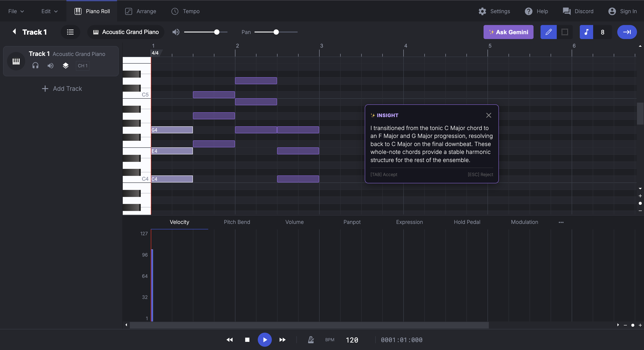Image resolution: width=644 pixels, height=350 pixels.
Task: Click the rewind button
Action: 229,339
